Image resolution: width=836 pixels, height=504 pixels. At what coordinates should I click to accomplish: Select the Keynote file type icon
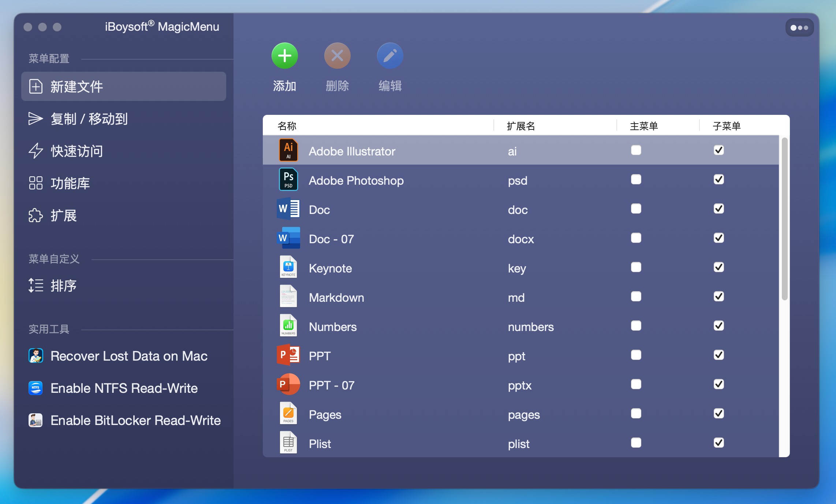[x=288, y=267]
